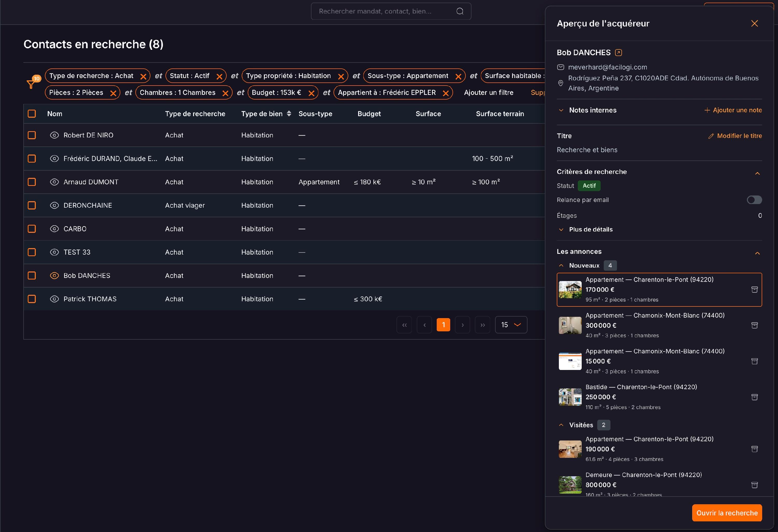
Task: Click 'Modifier le titre' link
Action: click(735, 136)
